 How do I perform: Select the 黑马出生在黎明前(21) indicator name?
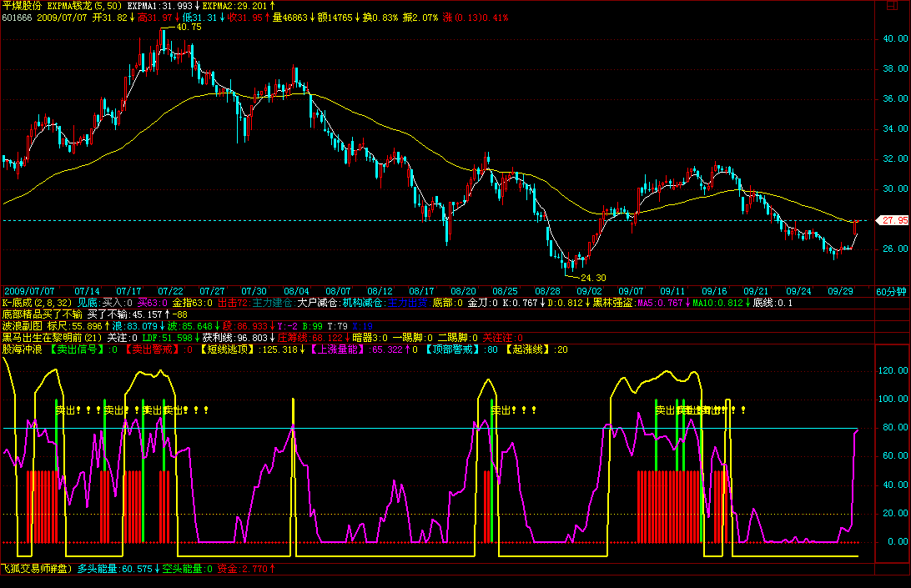tap(53, 338)
